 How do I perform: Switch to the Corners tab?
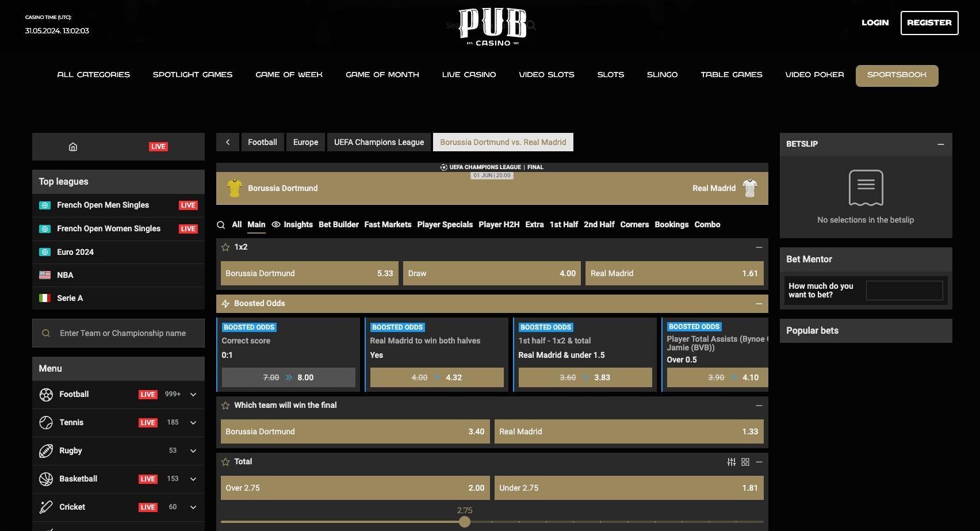(634, 225)
